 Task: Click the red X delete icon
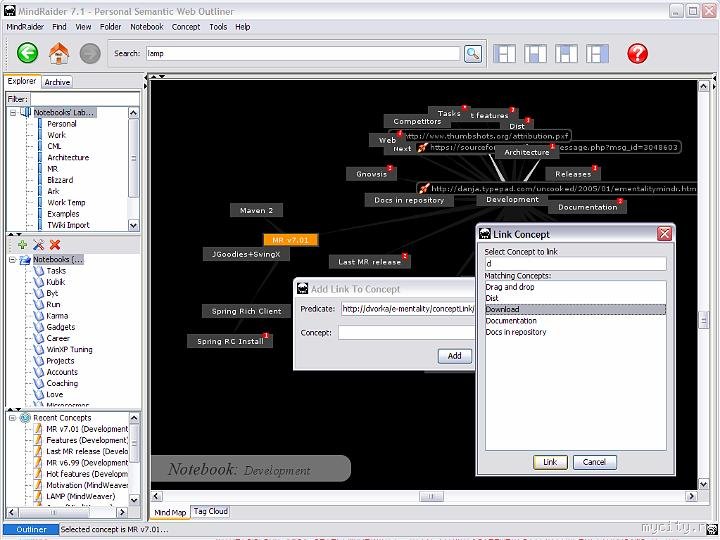pyautogui.click(x=55, y=245)
